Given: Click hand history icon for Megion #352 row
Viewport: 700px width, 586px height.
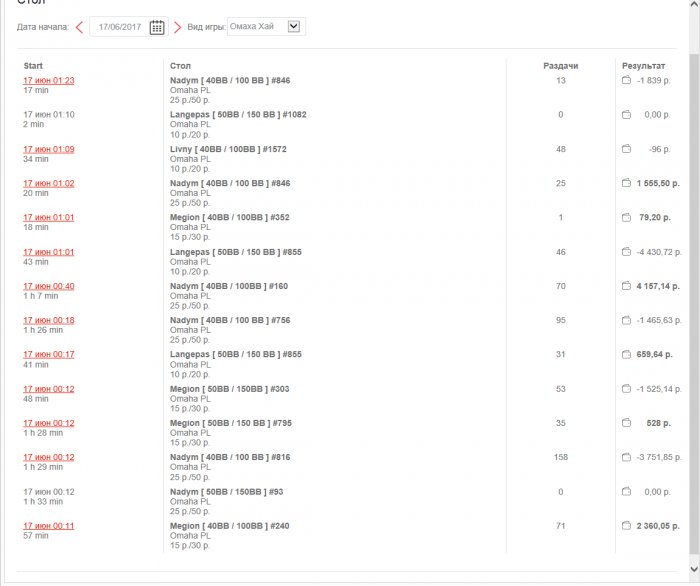Looking at the screenshot, I should click(x=626, y=217).
